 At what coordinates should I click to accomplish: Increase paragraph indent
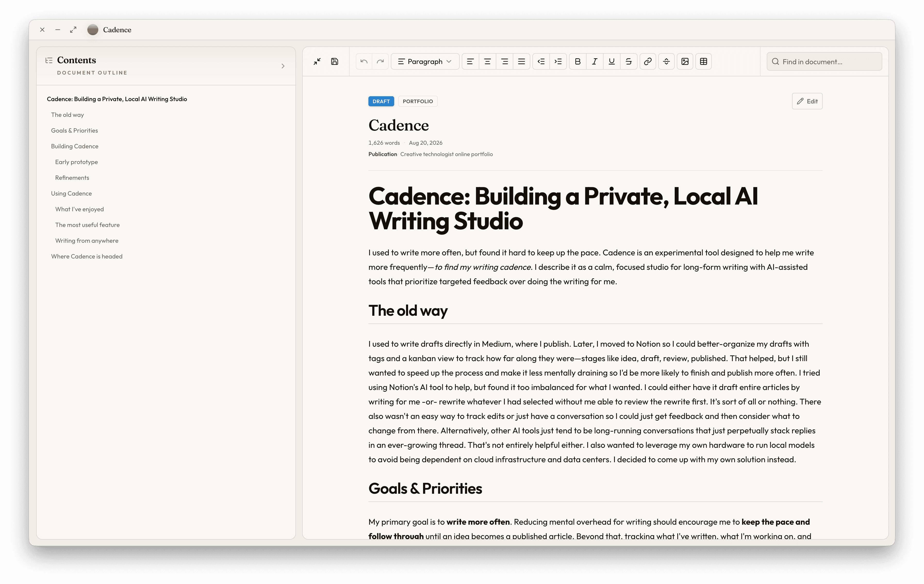click(558, 61)
